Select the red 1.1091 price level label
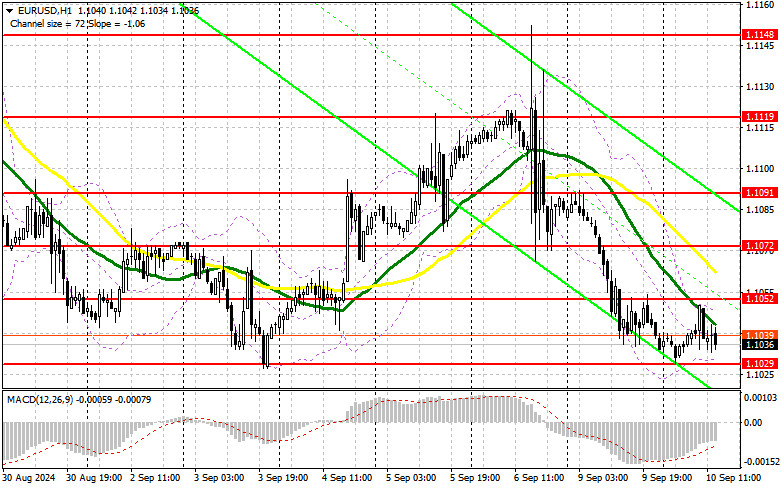781x489 pixels. (760, 192)
